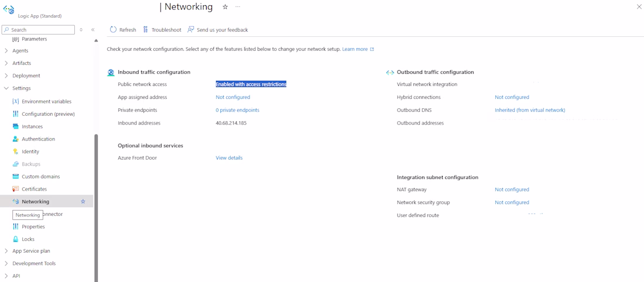This screenshot has width=644, height=282.
Task: Click the Send us your feedback icon
Action: [x=191, y=29]
